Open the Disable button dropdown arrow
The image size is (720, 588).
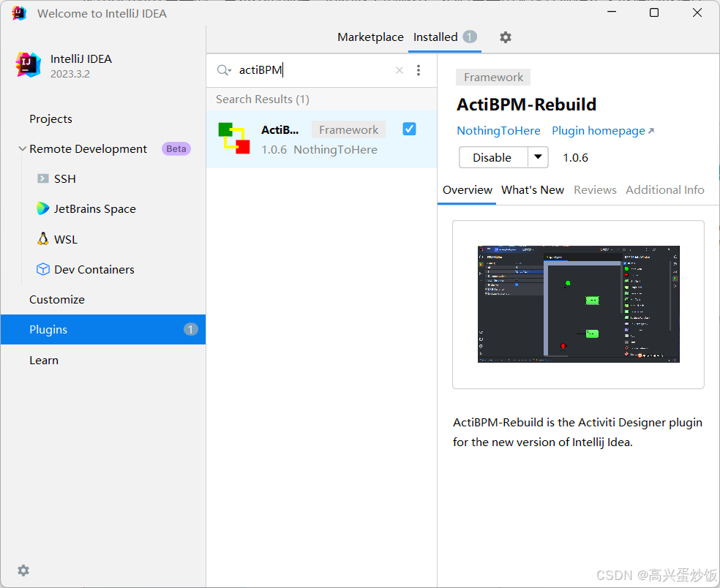click(538, 157)
